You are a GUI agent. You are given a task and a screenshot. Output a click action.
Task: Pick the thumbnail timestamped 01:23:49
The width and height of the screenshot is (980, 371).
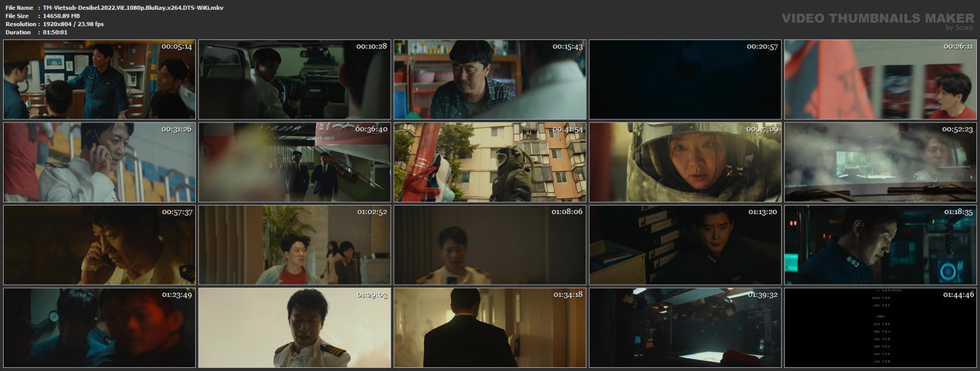point(100,327)
